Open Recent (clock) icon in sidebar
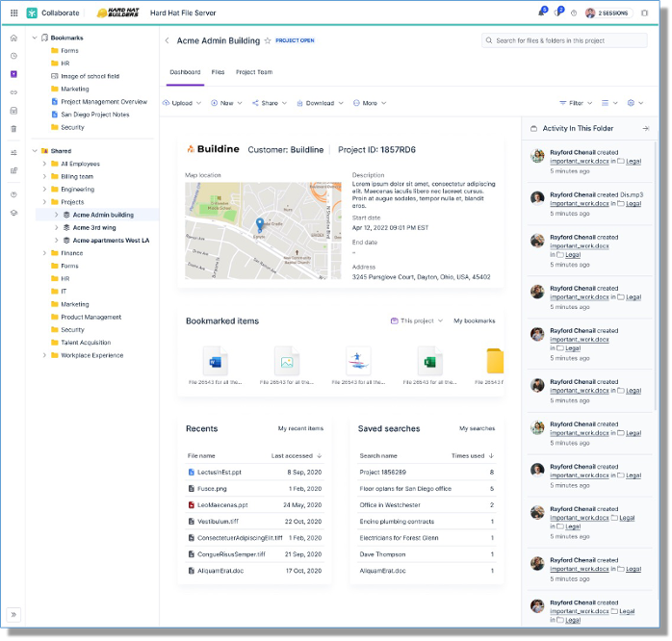Viewport: 672px width, 641px height. click(13, 56)
